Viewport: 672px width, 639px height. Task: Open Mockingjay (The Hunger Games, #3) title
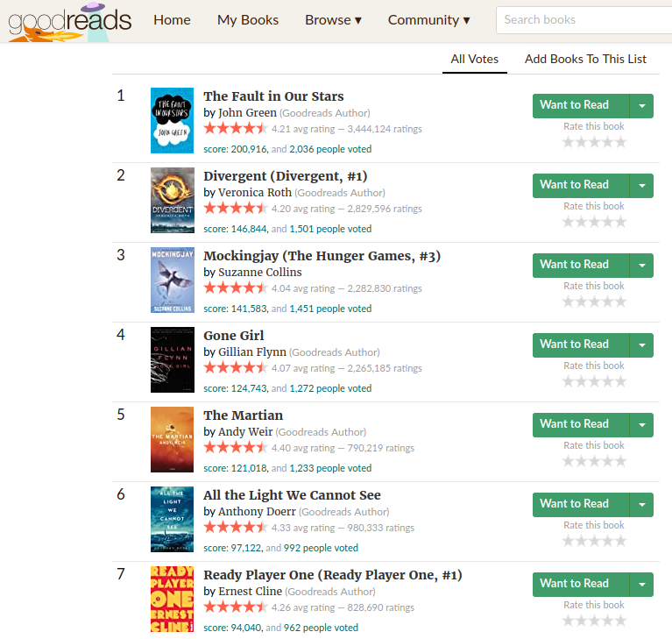click(x=322, y=256)
